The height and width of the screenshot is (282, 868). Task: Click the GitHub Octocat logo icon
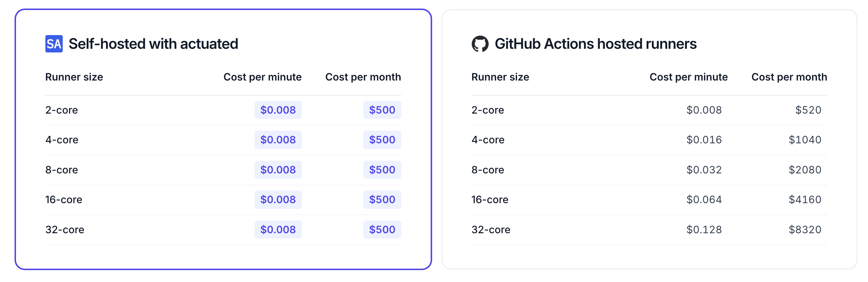480,44
